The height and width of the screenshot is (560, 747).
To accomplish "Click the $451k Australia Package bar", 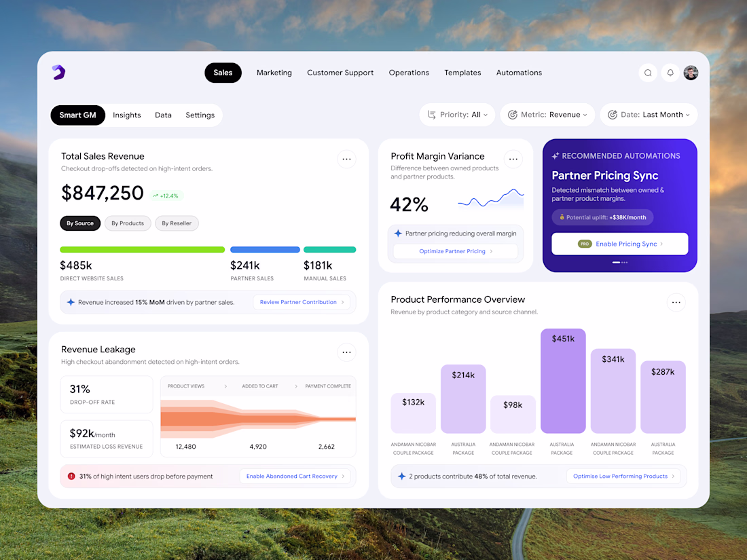I will click(563, 381).
